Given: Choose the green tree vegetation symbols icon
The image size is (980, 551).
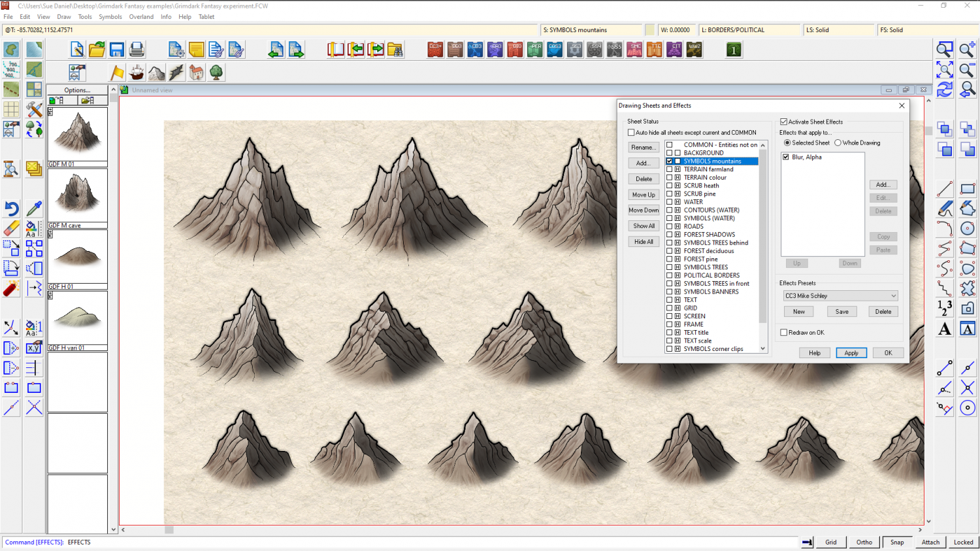Looking at the screenshot, I should 216,73.
